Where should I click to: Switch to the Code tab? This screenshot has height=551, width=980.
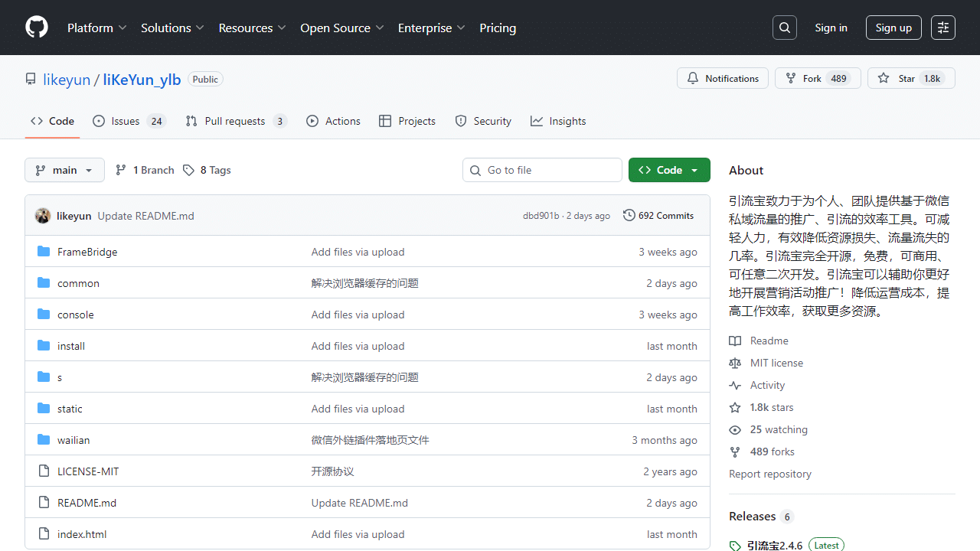52,121
